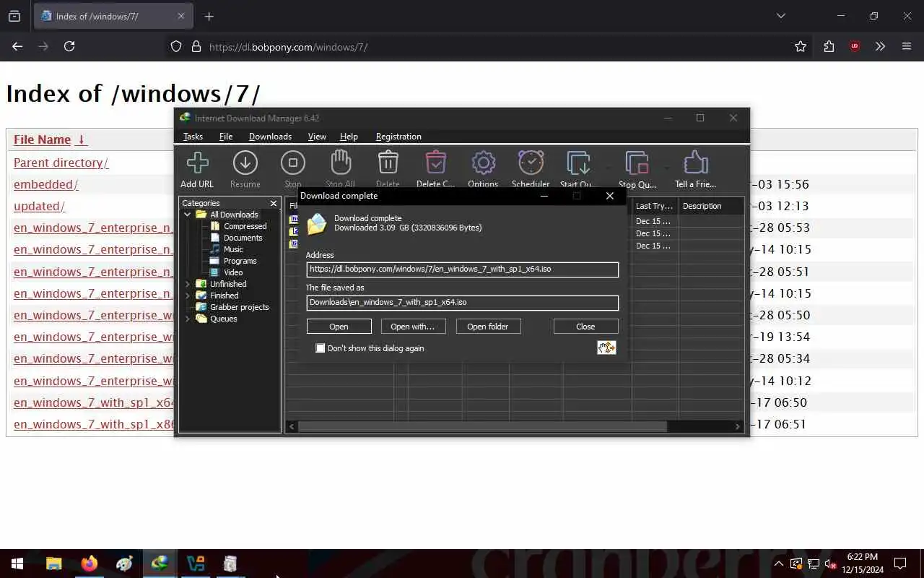The image size is (924, 578).
Task: Click the Stop toolbar icon
Action: 292,163
